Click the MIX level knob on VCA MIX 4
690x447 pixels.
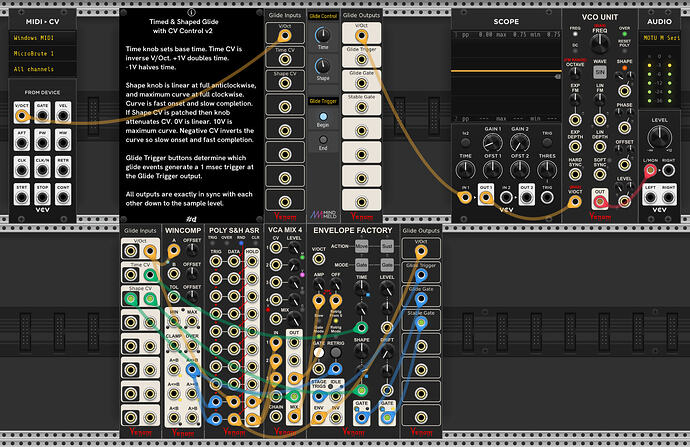294,318
